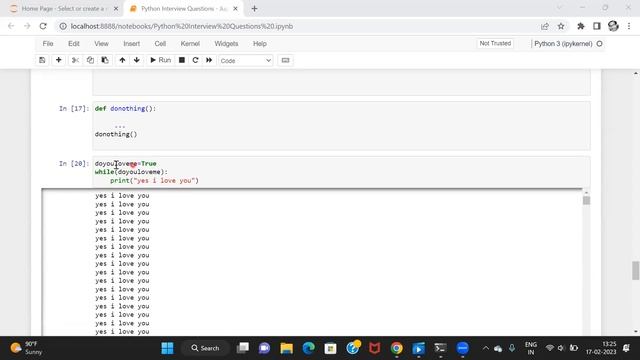Screen dimensions: 640x360
Task: Restart kernel and run all cells icon
Action: [209, 60]
